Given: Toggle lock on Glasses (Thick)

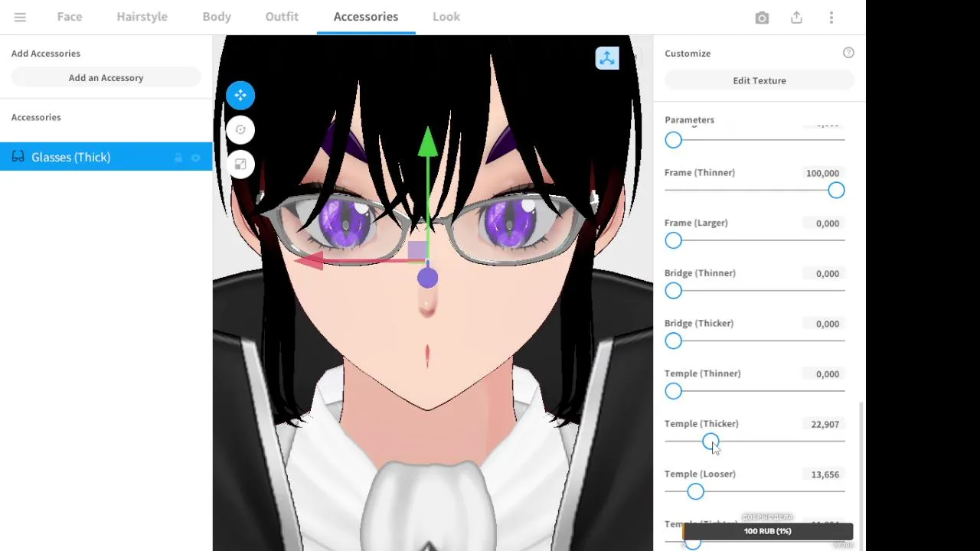Looking at the screenshot, I should (178, 158).
